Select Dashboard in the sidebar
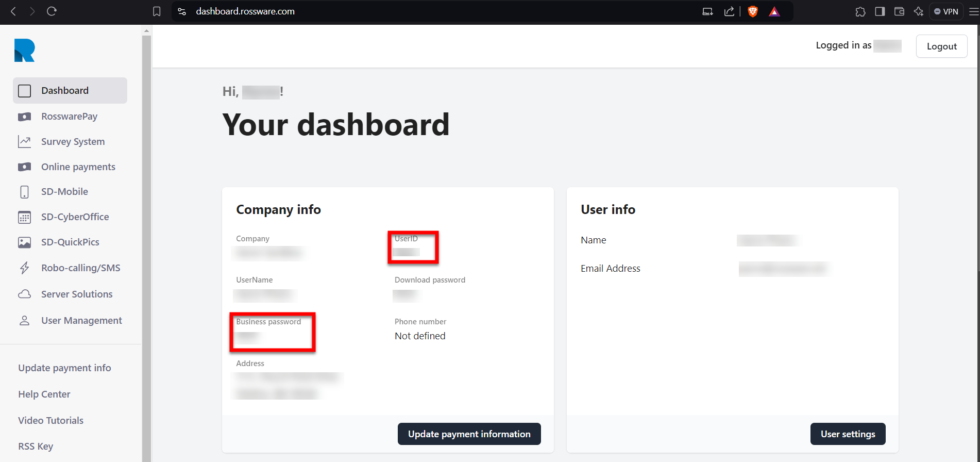The image size is (980, 462). (70, 91)
